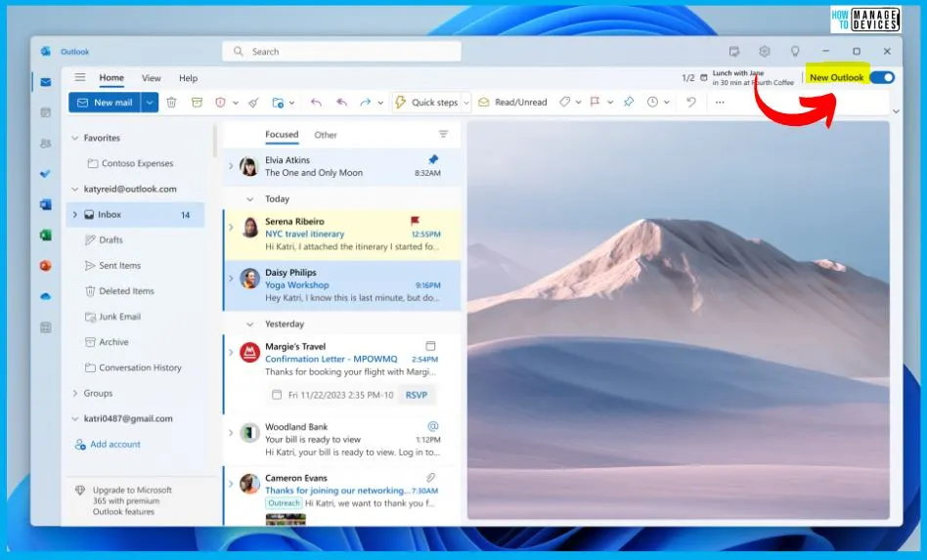Switch to Other inbox tab
Viewport: 927px width, 560px height.
(x=326, y=135)
